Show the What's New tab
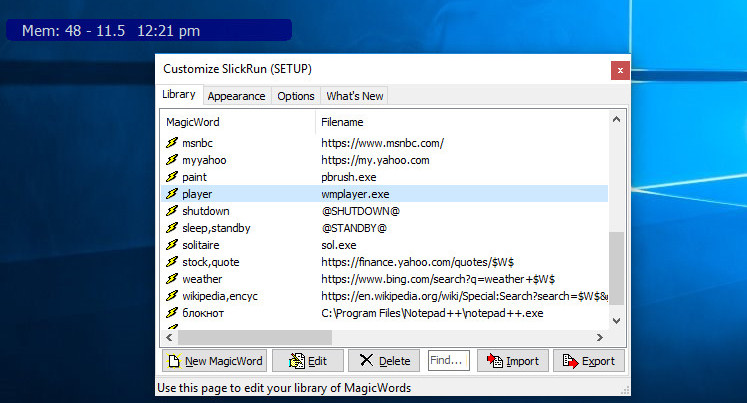The width and height of the screenshot is (747, 403). 354,96
